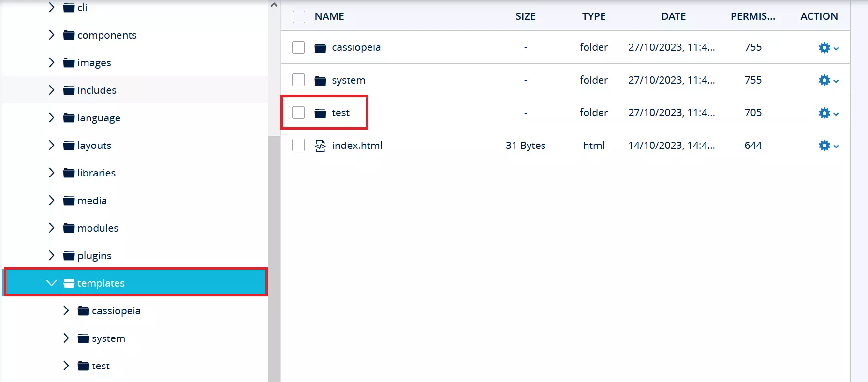868x382 pixels.
Task: Expand the includes folder chevron
Action: pos(52,90)
